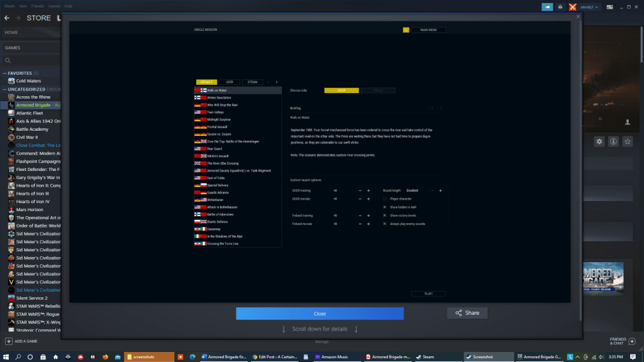The width and height of the screenshot is (644, 362).
Task: Toggle Always play enemy sounds checkbox
Action: 385,223
